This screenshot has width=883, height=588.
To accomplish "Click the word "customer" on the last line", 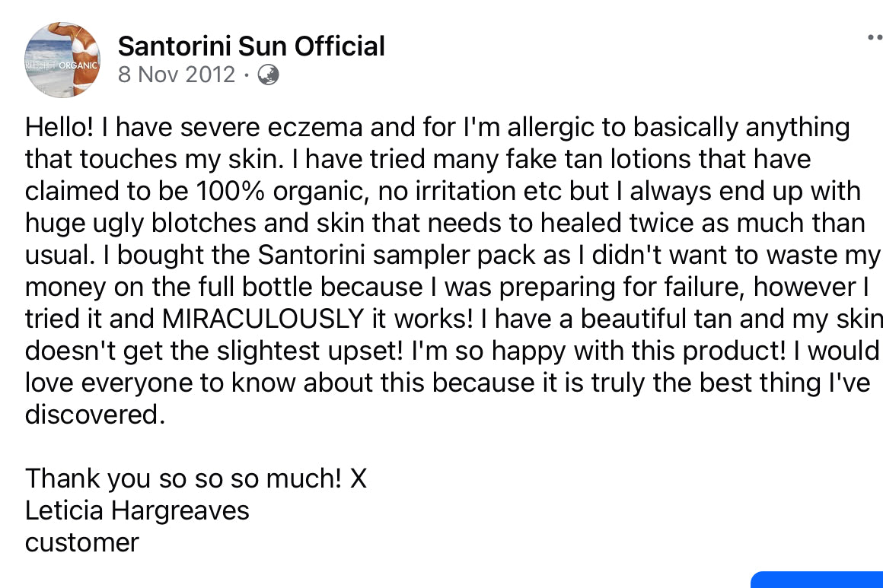I will (x=82, y=542).
